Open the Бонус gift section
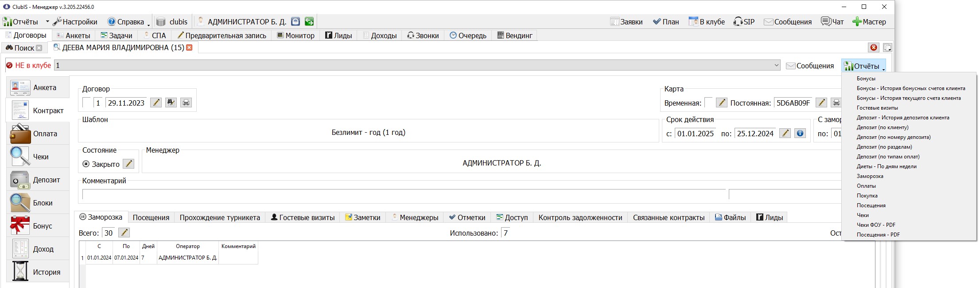This screenshot has width=980, height=288. coord(38,226)
